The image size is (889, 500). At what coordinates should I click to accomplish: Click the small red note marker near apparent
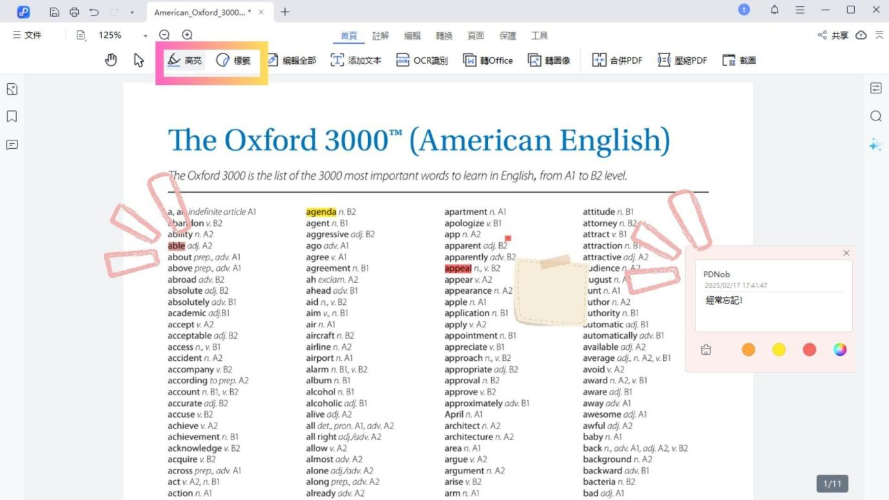pos(508,238)
